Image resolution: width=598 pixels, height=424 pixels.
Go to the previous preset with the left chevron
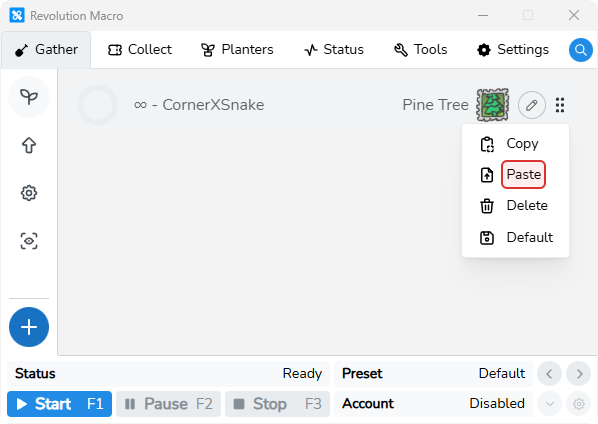549,374
